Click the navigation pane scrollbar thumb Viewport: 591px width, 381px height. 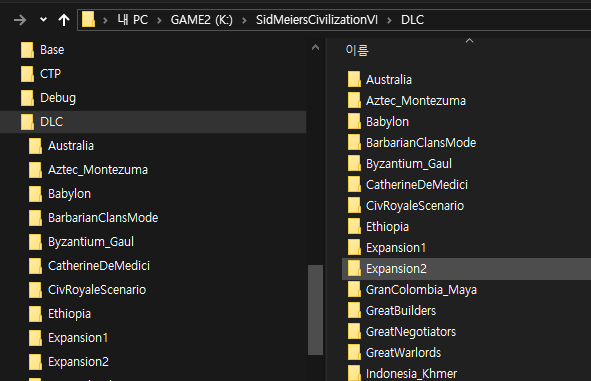click(x=315, y=310)
